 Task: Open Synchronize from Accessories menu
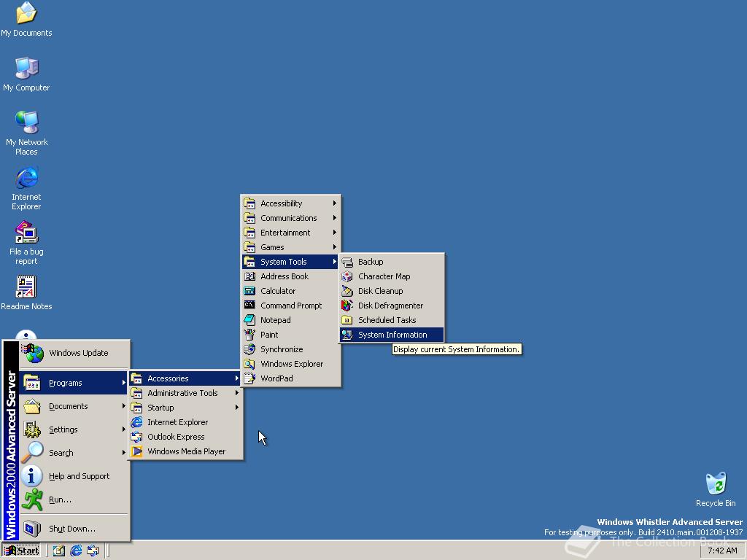tap(290, 349)
